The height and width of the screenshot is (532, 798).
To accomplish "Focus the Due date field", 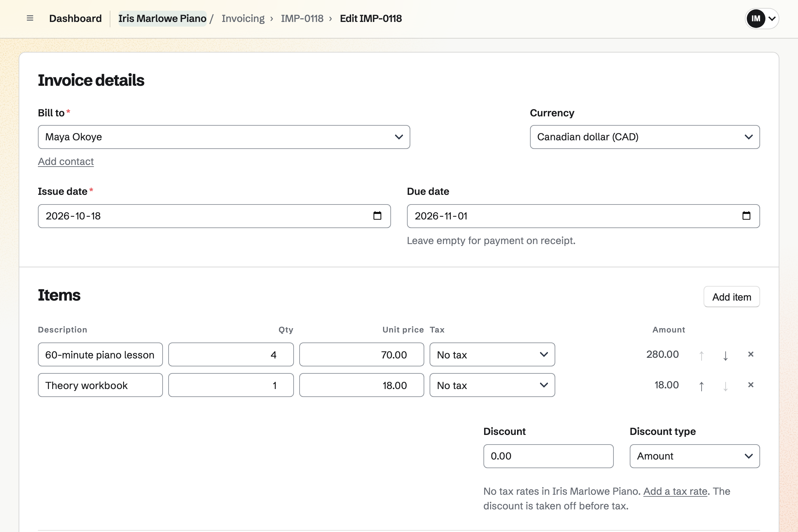I will tap(583, 216).
